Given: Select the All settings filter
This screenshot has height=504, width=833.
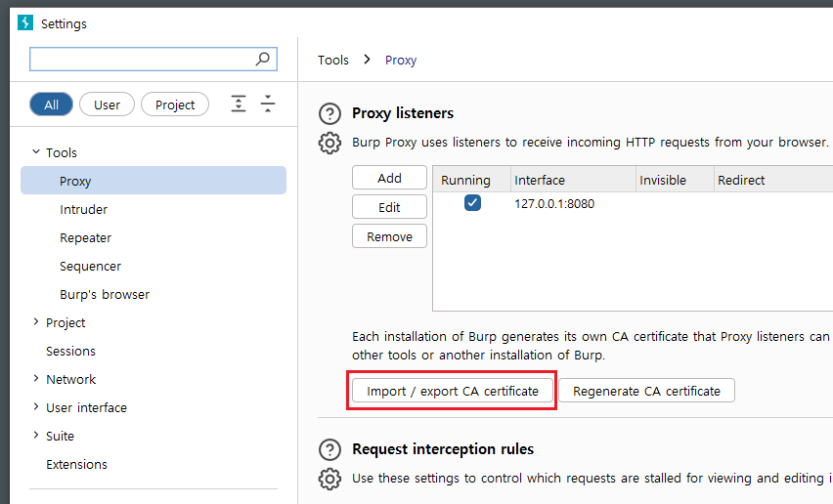Looking at the screenshot, I should 51,105.
